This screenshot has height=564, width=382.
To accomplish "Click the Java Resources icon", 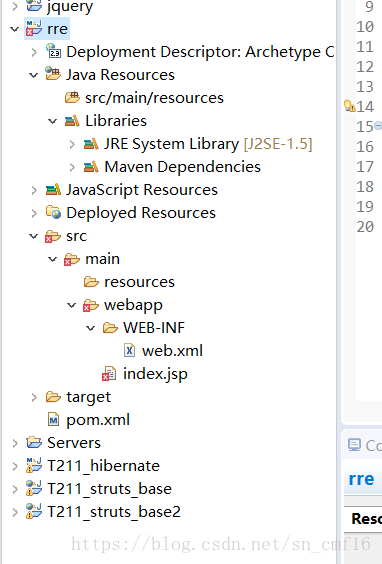I will pos(53,74).
